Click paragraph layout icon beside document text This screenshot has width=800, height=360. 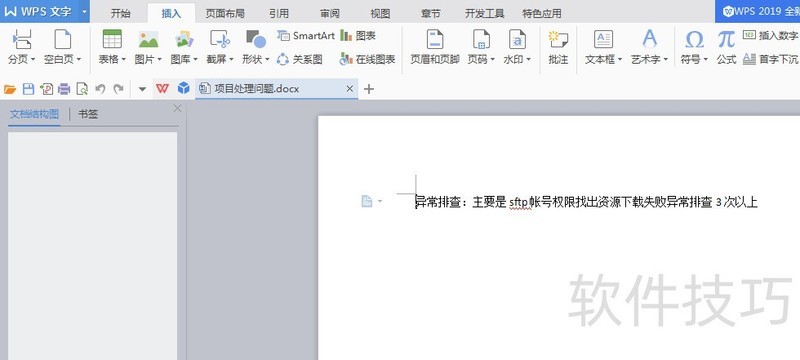pos(367,201)
